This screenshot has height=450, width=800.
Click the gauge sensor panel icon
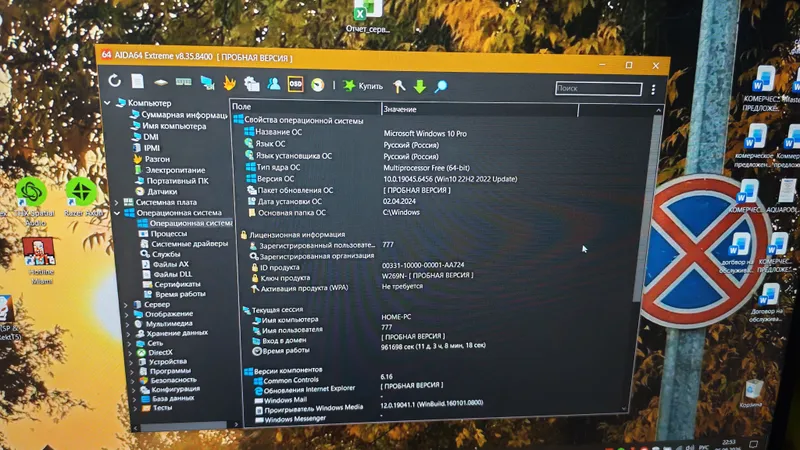tap(317, 85)
